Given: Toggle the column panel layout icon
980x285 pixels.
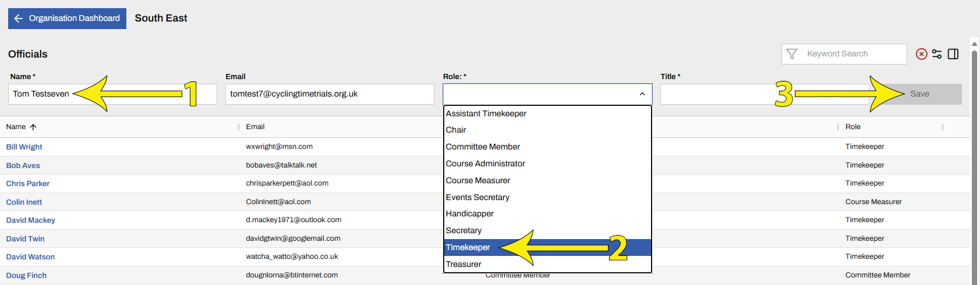Looking at the screenshot, I should 953,54.
